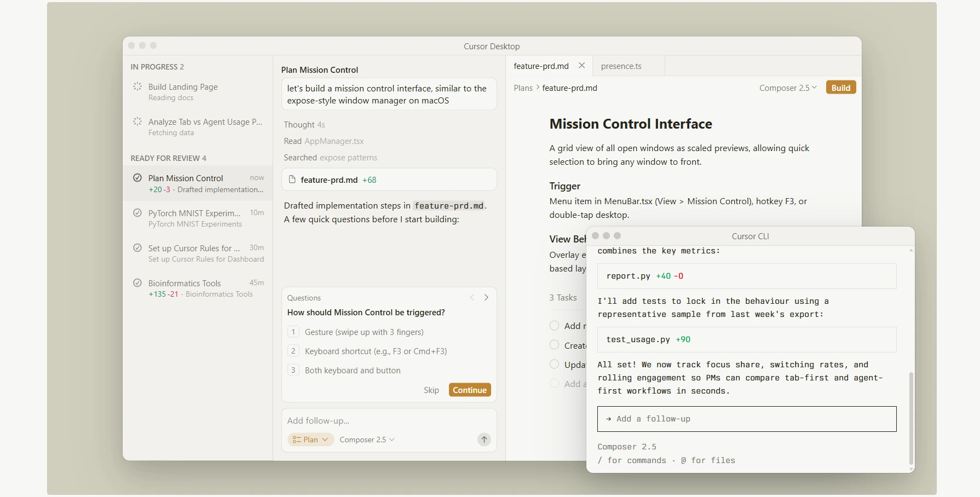Send follow-up with the up arrow button
This screenshot has width=980, height=497.
coord(484,440)
